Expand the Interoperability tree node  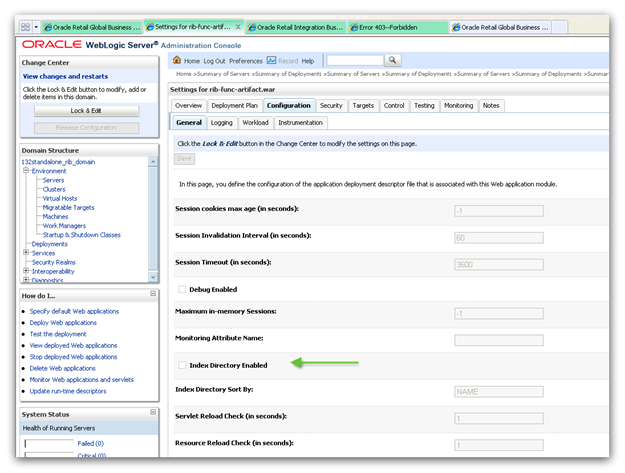point(26,271)
